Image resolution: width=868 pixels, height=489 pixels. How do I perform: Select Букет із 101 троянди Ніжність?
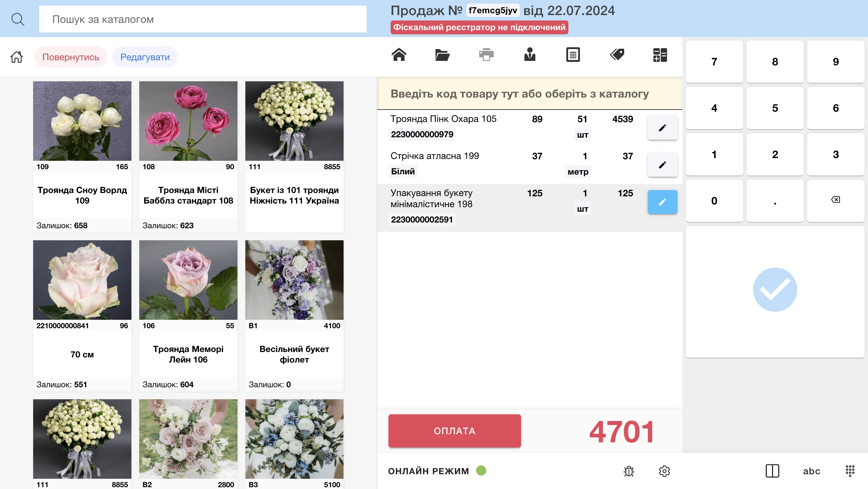(294, 157)
